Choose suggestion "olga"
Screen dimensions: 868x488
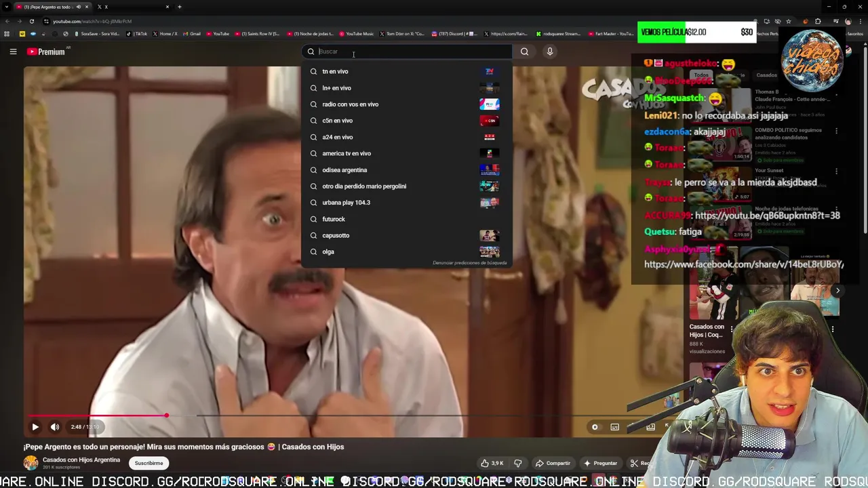click(407, 251)
